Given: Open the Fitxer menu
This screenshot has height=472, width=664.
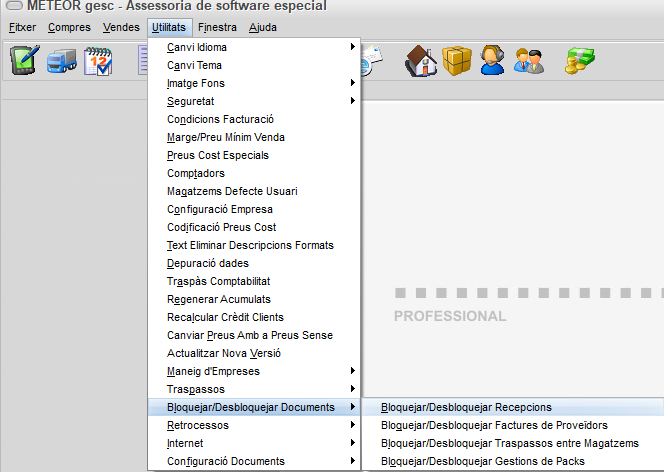Looking at the screenshot, I should click(x=22, y=28).
